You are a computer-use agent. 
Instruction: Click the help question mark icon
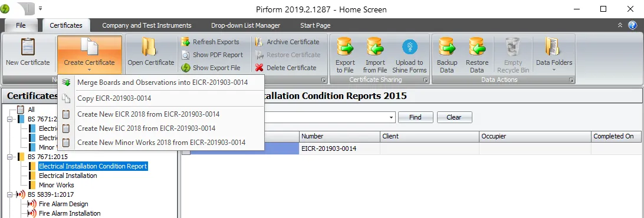(x=632, y=25)
